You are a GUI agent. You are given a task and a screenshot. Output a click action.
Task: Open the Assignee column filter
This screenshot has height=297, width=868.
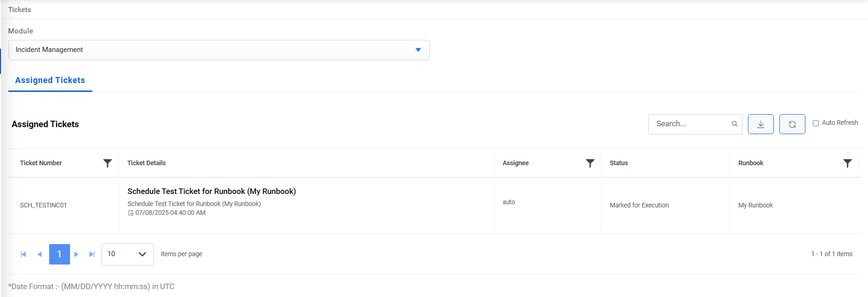[x=590, y=163]
